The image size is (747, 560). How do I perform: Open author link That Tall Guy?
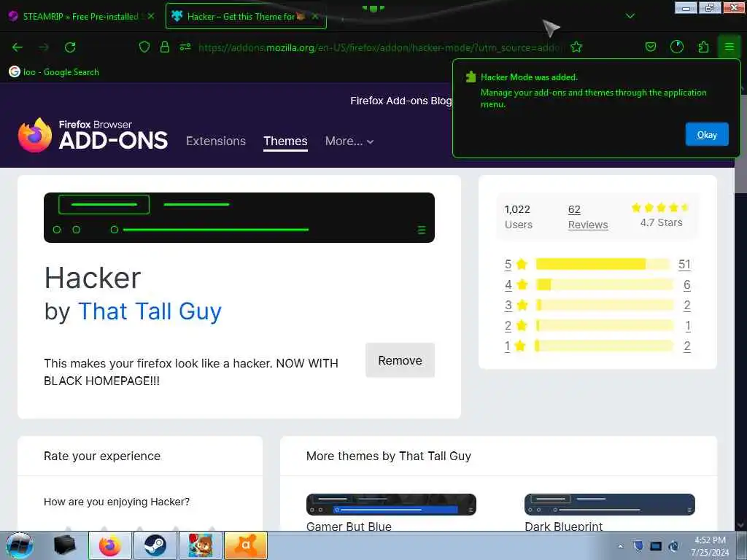(x=150, y=311)
